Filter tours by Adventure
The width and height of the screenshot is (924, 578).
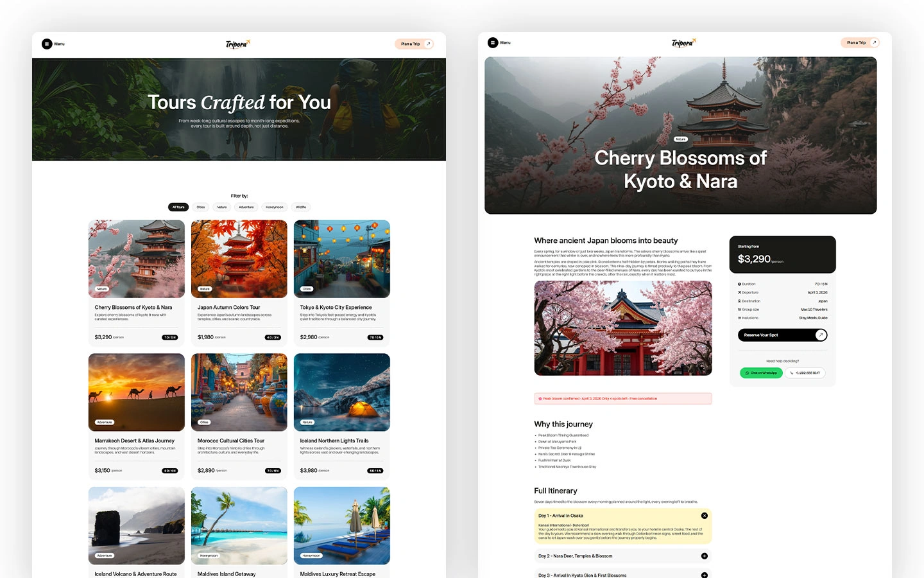(x=246, y=207)
